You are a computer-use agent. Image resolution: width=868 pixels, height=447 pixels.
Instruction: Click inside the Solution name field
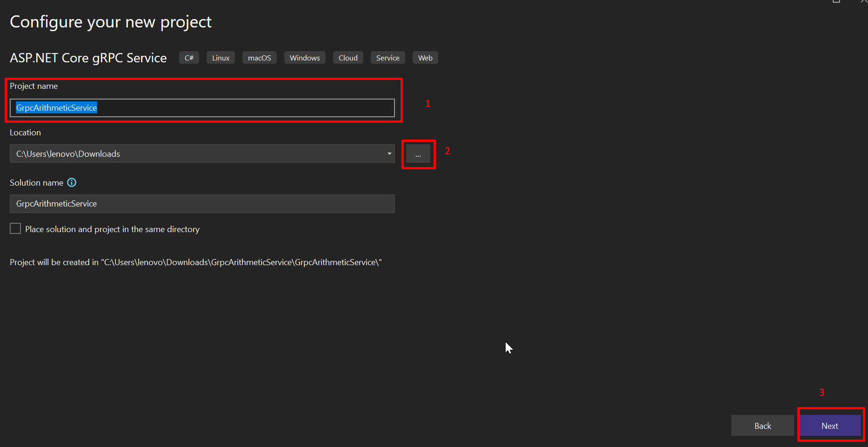tap(202, 203)
